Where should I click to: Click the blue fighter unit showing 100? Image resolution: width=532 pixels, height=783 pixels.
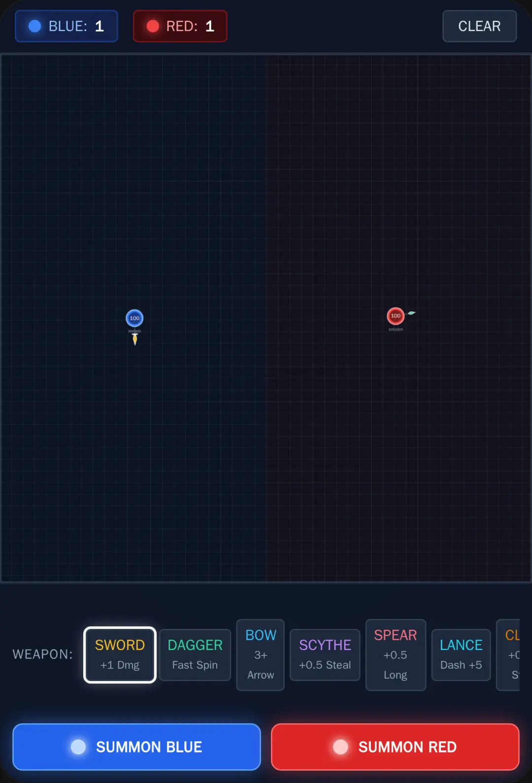click(x=134, y=318)
